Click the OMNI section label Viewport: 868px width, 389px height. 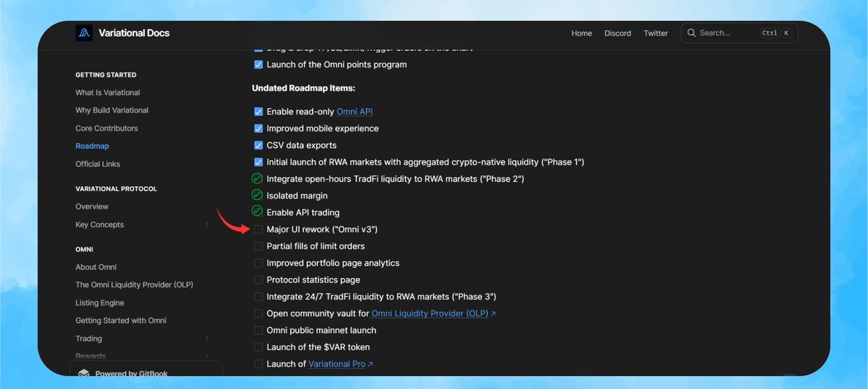pyautogui.click(x=84, y=249)
